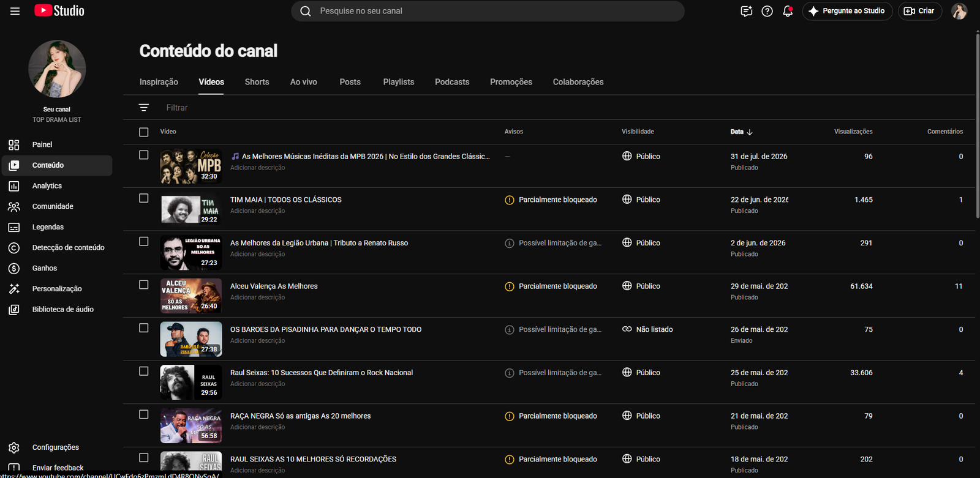
Task: Click the Personalização magic wand icon
Action: click(x=14, y=289)
